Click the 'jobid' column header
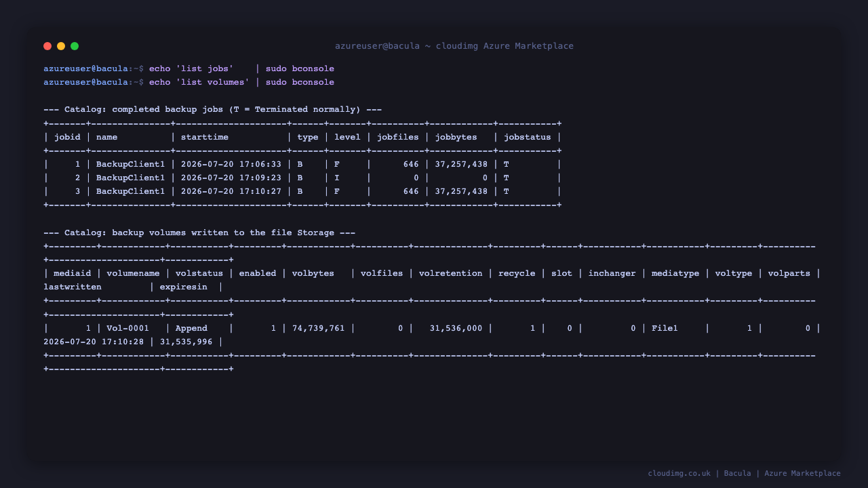The height and width of the screenshot is (488, 868). coord(67,138)
